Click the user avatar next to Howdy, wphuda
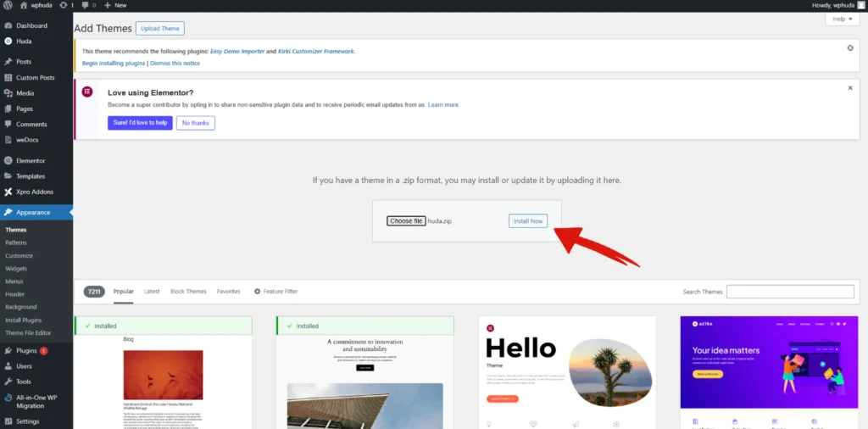 861,5
